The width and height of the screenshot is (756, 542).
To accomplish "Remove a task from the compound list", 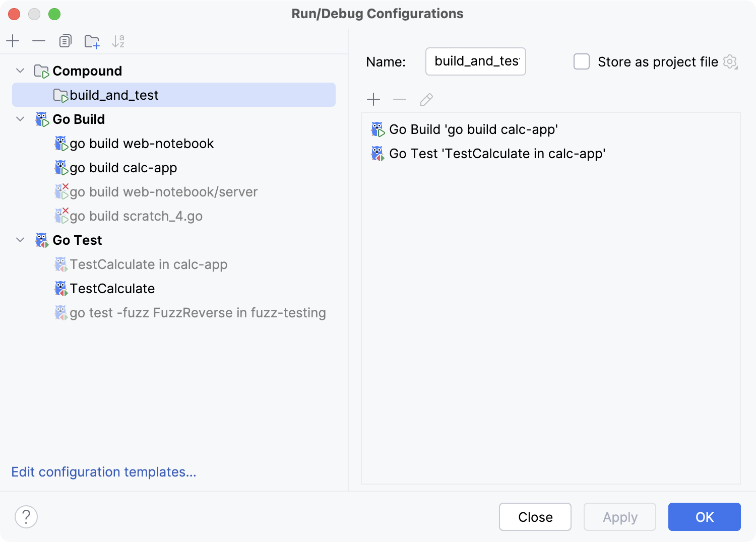I will point(400,99).
